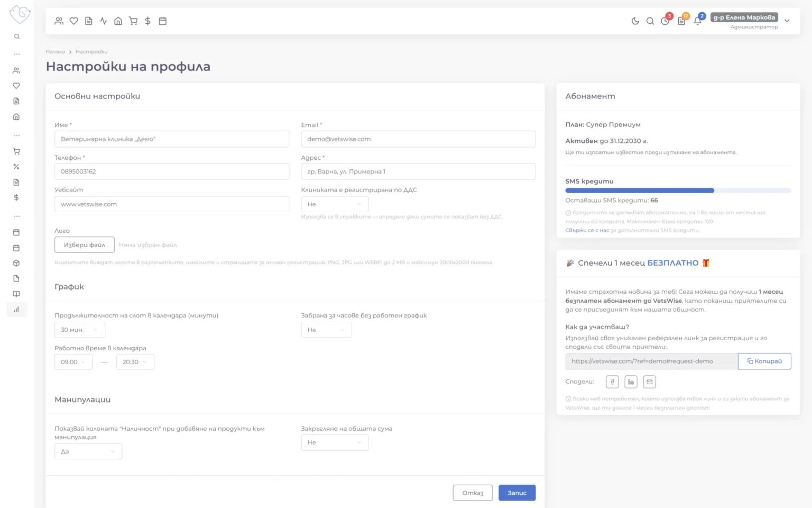This screenshot has height=508, width=812.
Task: Open Наличност column dropdown showing Да
Action: click(88, 451)
